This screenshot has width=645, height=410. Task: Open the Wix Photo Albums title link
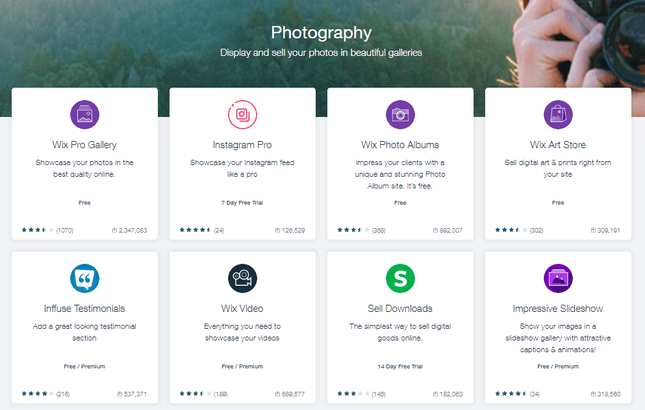point(400,145)
